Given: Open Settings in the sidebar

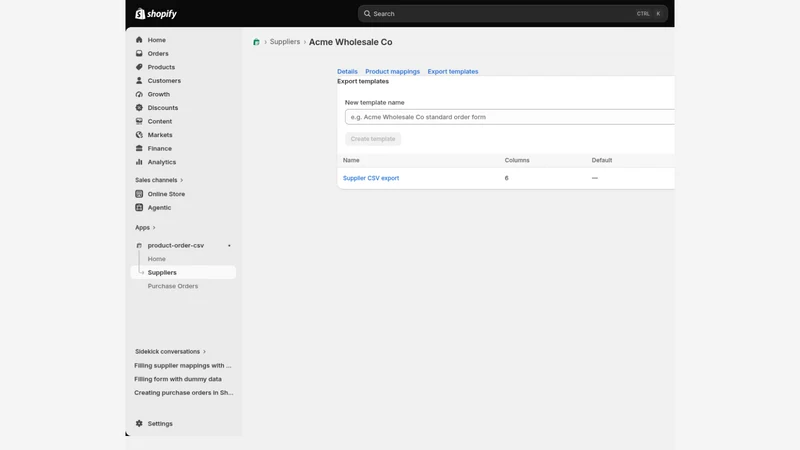Looking at the screenshot, I should (x=160, y=423).
